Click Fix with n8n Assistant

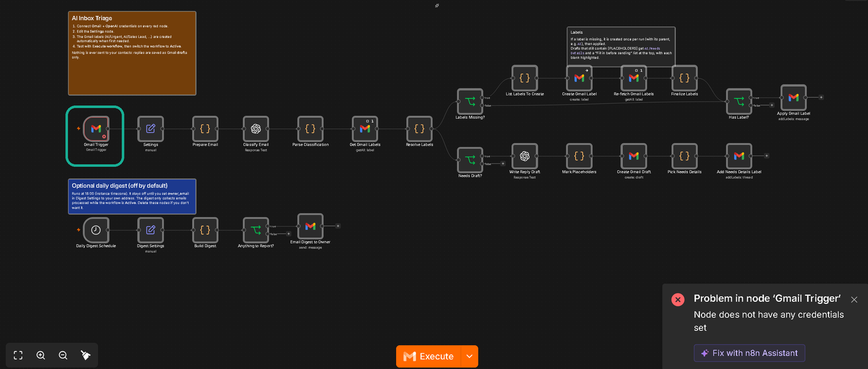click(x=749, y=353)
